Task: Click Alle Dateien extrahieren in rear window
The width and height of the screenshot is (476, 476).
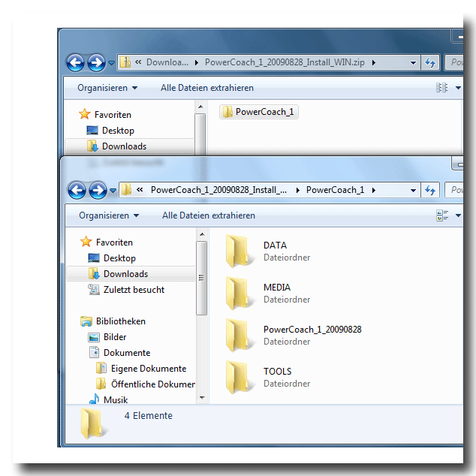Action: 207,88
